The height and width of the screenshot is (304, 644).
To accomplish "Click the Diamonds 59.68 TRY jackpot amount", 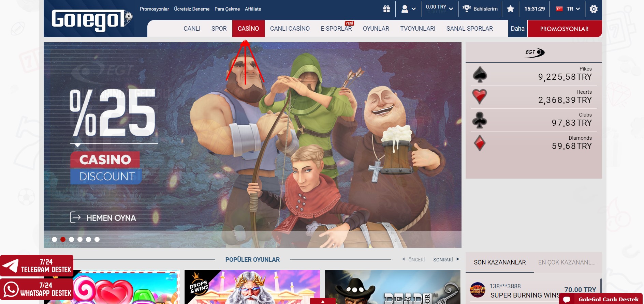I will pyautogui.click(x=572, y=146).
